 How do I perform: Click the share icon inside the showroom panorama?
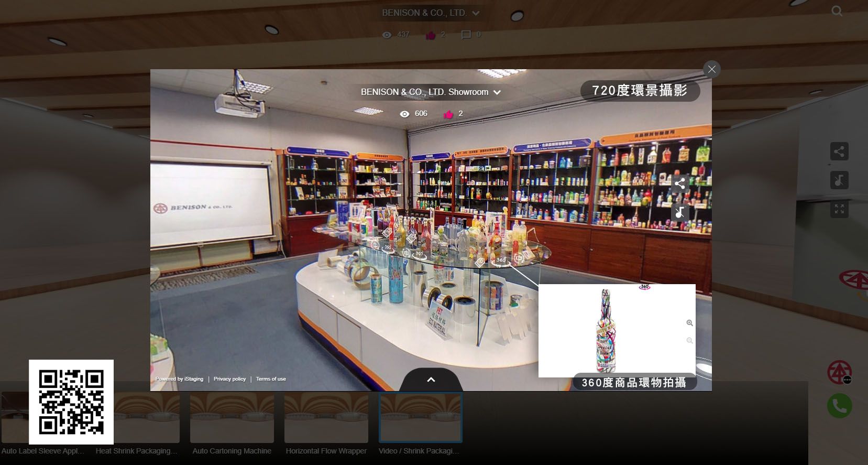pyautogui.click(x=680, y=183)
